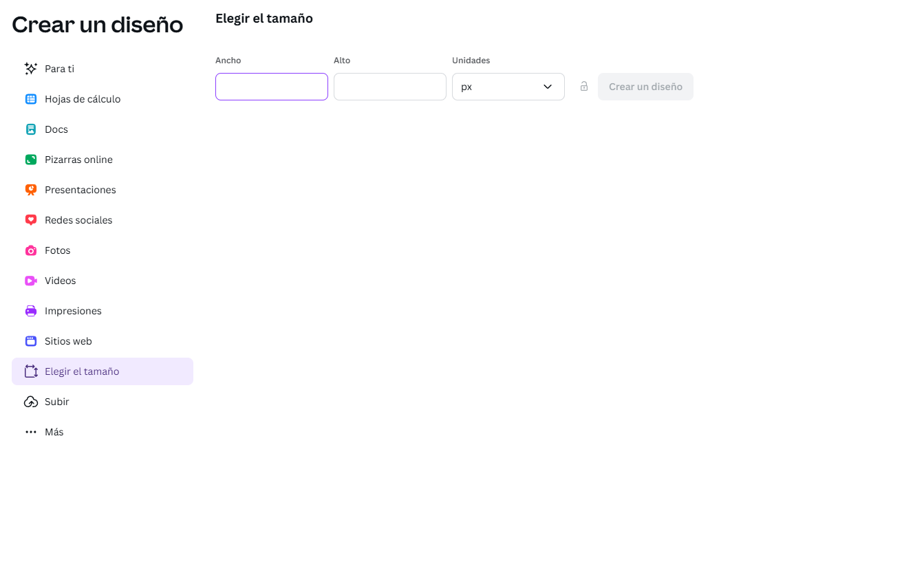Choose the Pizarras online whiteboard icon
Image resolution: width=924 pixels, height=564 pixels.
(x=31, y=160)
